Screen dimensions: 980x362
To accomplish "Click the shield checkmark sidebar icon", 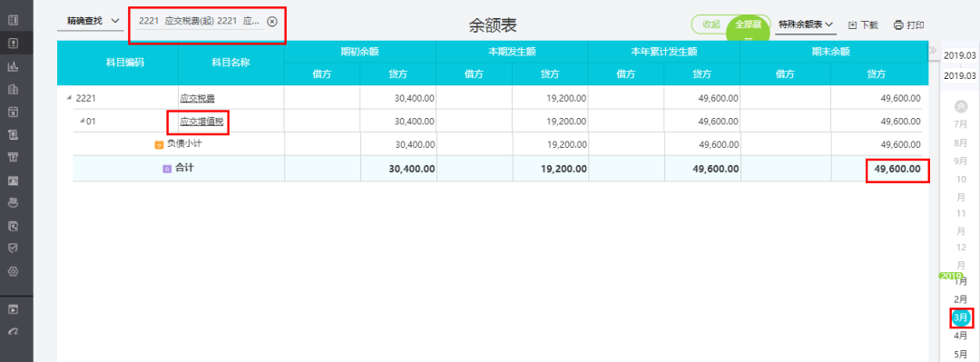I will click(13, 249).
